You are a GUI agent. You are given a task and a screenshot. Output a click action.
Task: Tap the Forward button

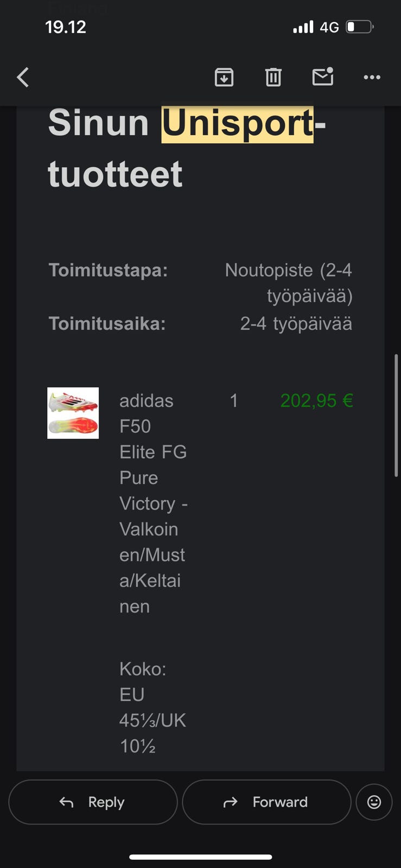coord(266,802)
